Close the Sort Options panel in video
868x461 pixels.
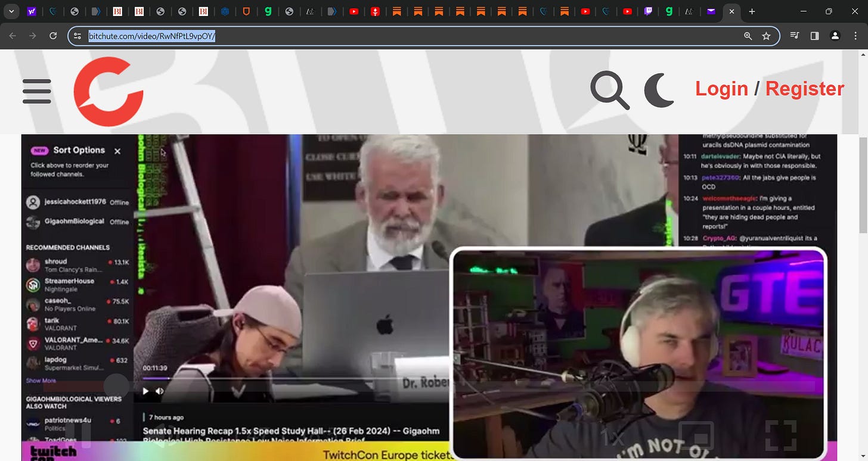point(117,151)
